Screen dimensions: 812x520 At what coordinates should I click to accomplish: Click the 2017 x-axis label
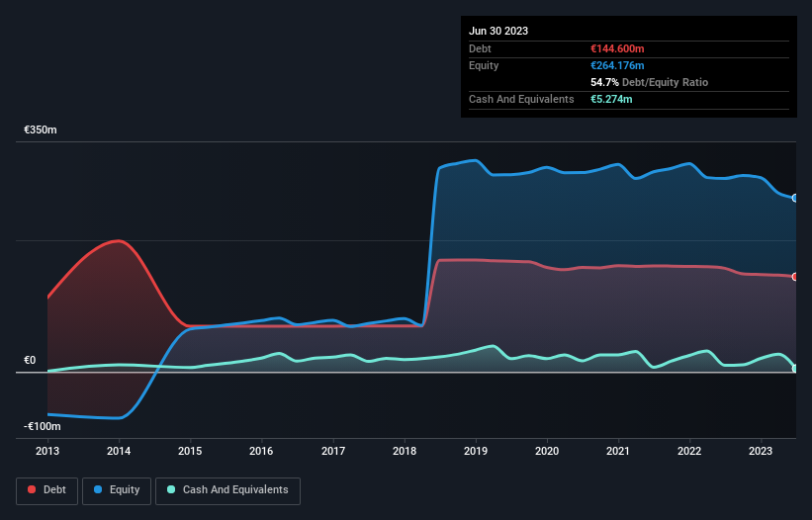point(333,451)
